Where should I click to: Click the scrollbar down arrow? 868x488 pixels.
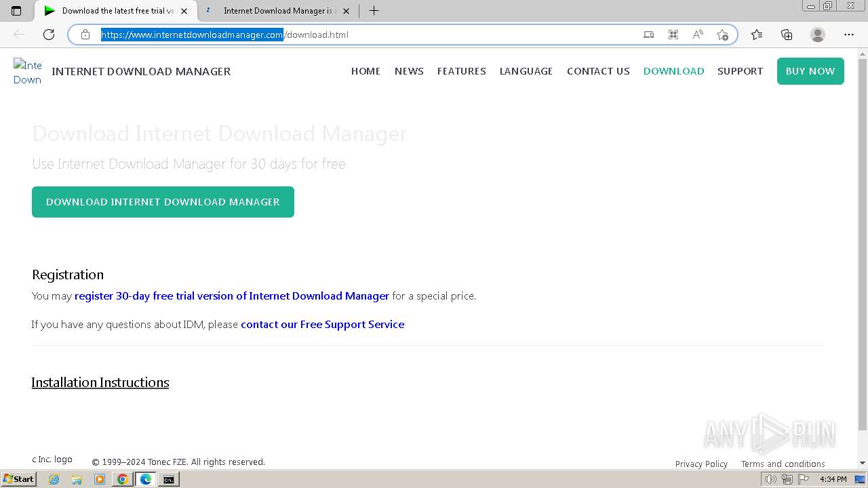pos(863,463)
